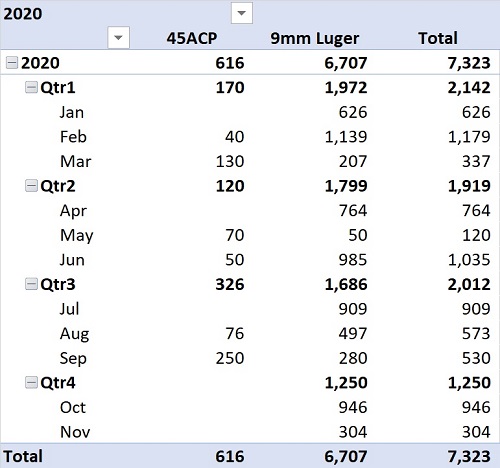Select the Qtr3 45ACP subtotal 326
Screen dimensions: 500x468
click(x=230, y=284)
